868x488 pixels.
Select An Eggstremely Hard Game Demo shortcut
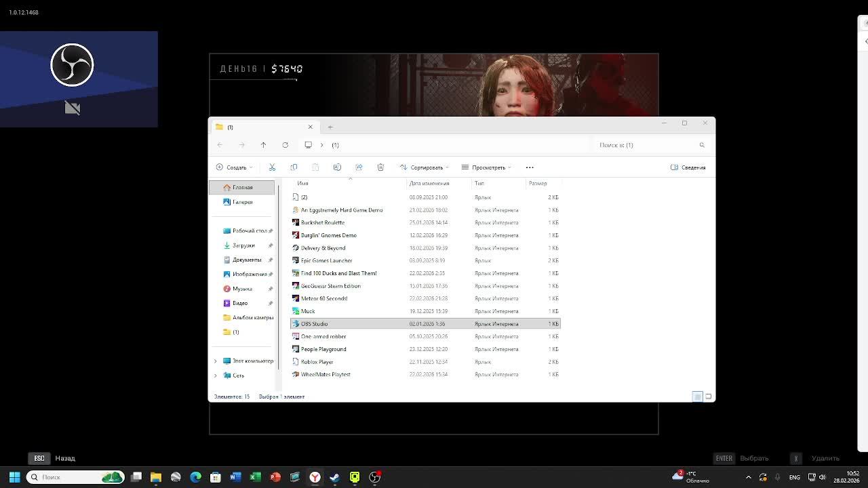pos(425,210)
